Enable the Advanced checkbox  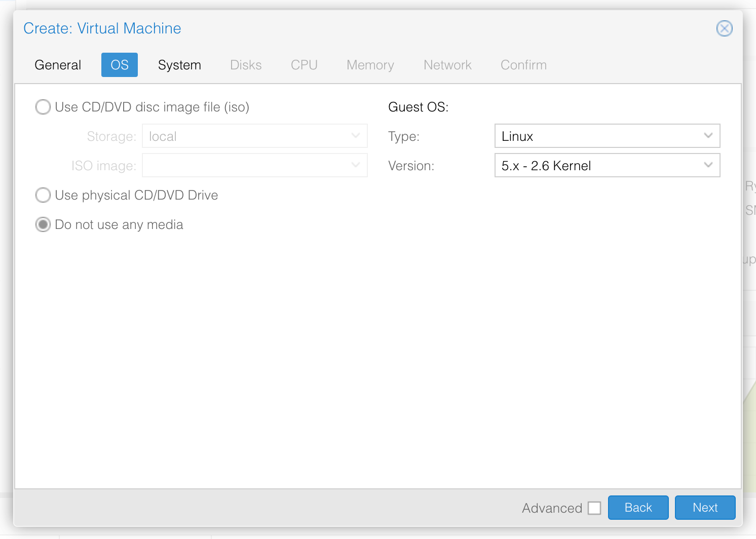594,508
